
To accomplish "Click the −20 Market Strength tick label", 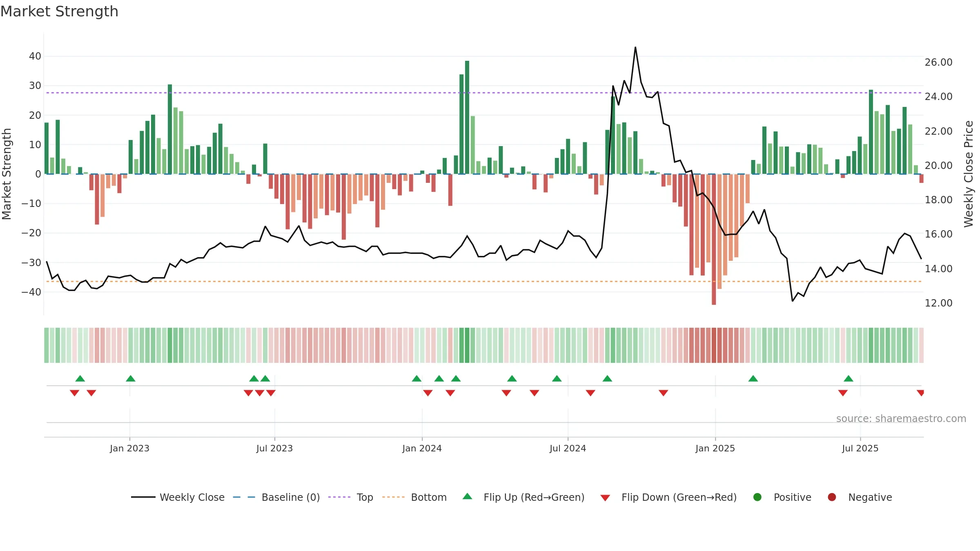I will point(31,233).
